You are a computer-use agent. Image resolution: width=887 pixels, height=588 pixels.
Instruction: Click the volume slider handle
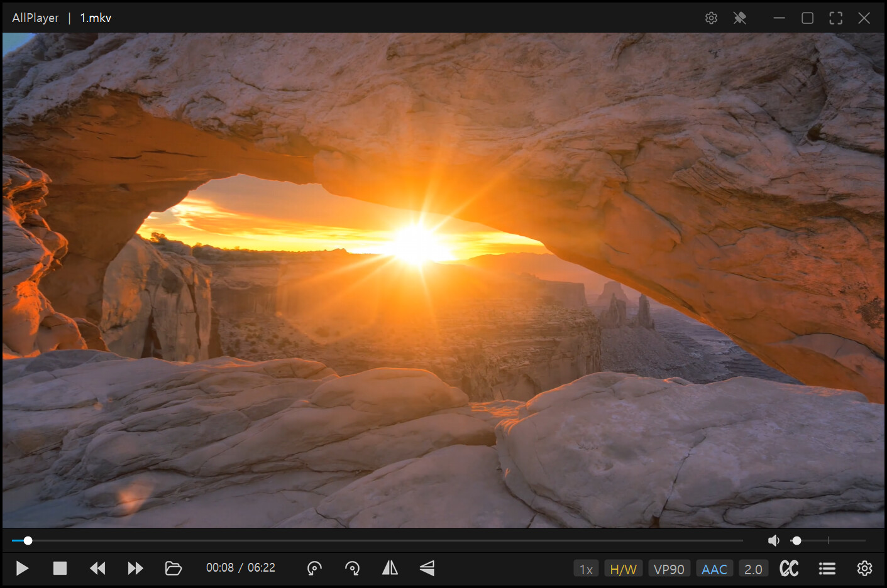tap(796, 540)
